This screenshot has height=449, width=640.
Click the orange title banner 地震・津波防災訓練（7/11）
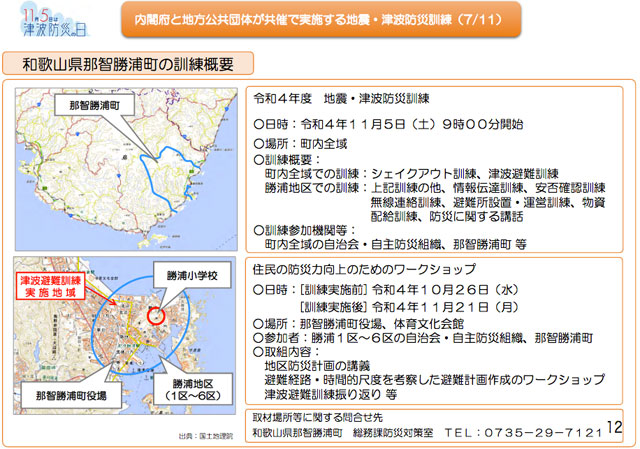coord(321,20)
